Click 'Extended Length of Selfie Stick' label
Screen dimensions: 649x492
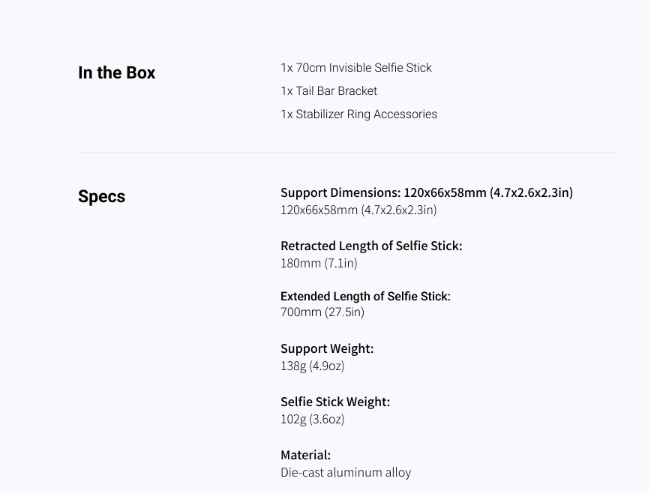click(365, 296)
